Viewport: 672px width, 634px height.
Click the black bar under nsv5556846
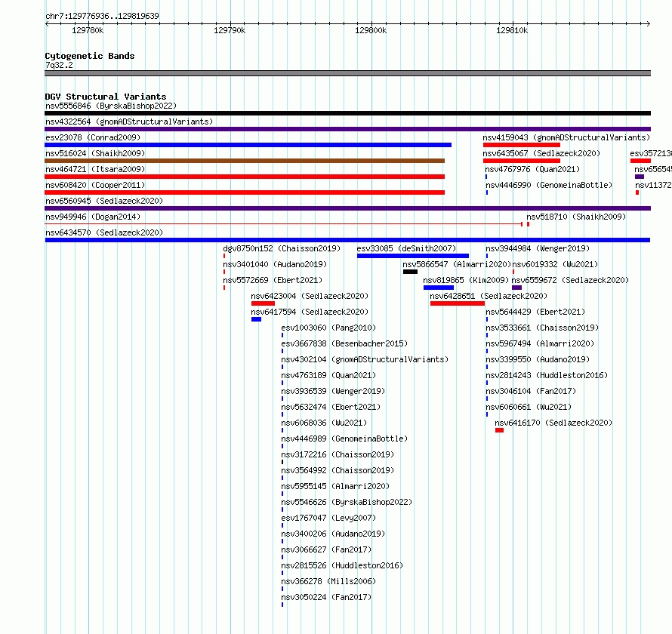(x=347, y=113)
